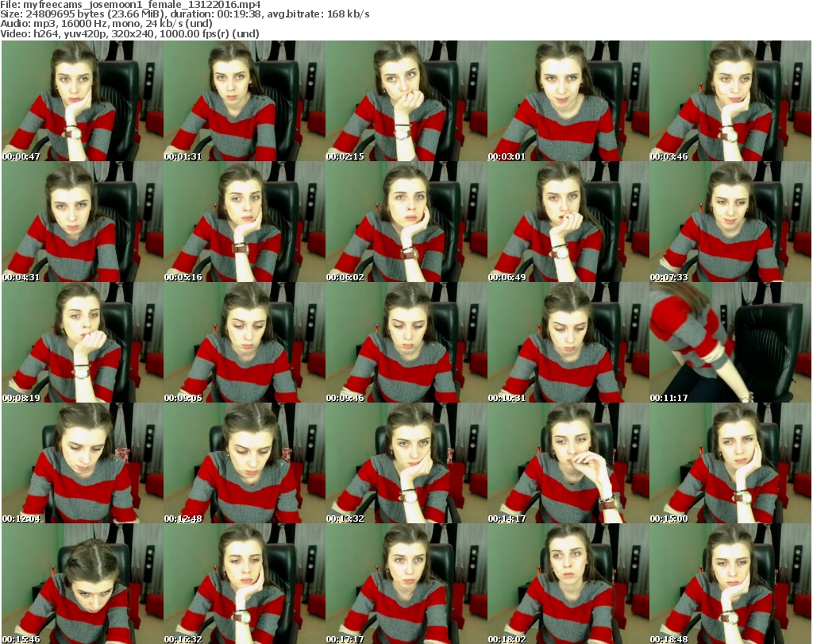Select the thumbnail stamped 00:18:48
813x644 pixels.
(730, 584)
